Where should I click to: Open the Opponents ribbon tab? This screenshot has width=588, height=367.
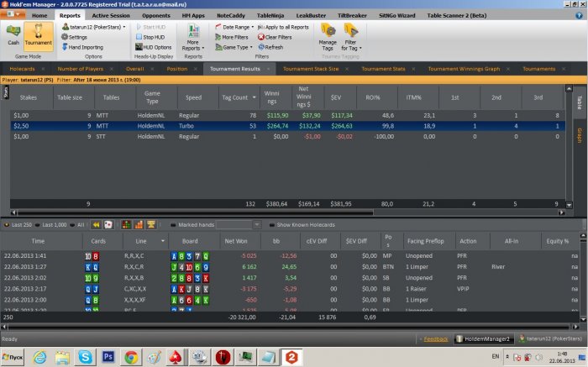[x=156, y=15]
